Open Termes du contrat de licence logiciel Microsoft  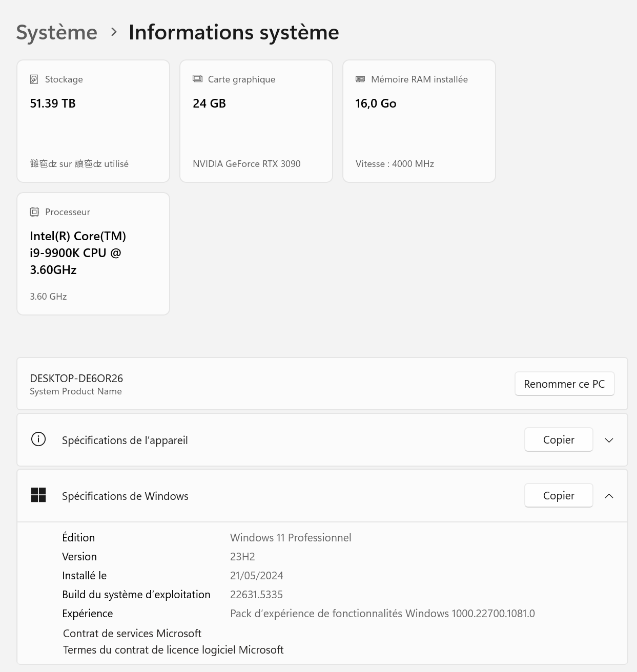[x=173, y=650]
